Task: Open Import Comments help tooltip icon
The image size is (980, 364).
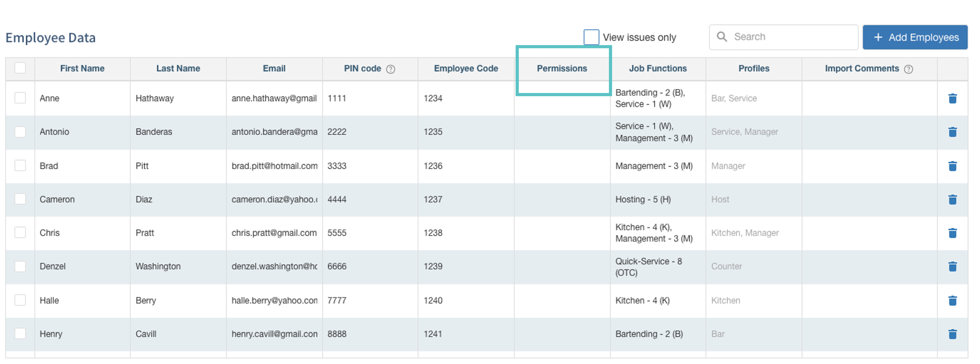Action: 908,69
